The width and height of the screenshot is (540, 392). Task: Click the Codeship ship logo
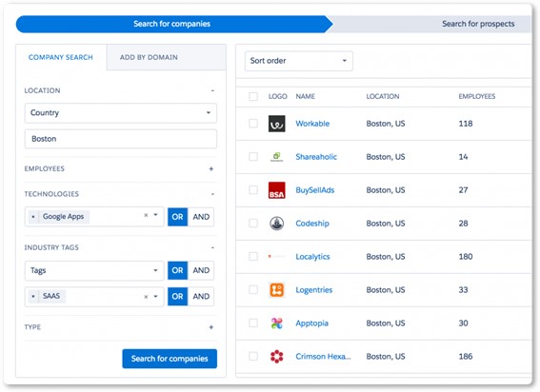click(276, 224)
